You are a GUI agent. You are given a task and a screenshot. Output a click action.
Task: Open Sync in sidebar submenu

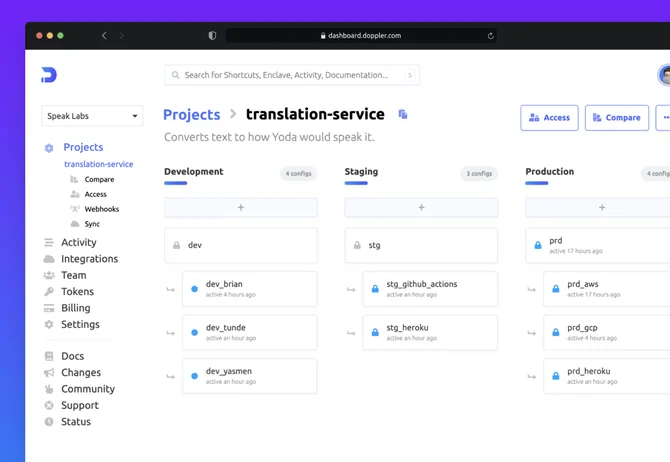pyautogui.click(x=92, y=224)
